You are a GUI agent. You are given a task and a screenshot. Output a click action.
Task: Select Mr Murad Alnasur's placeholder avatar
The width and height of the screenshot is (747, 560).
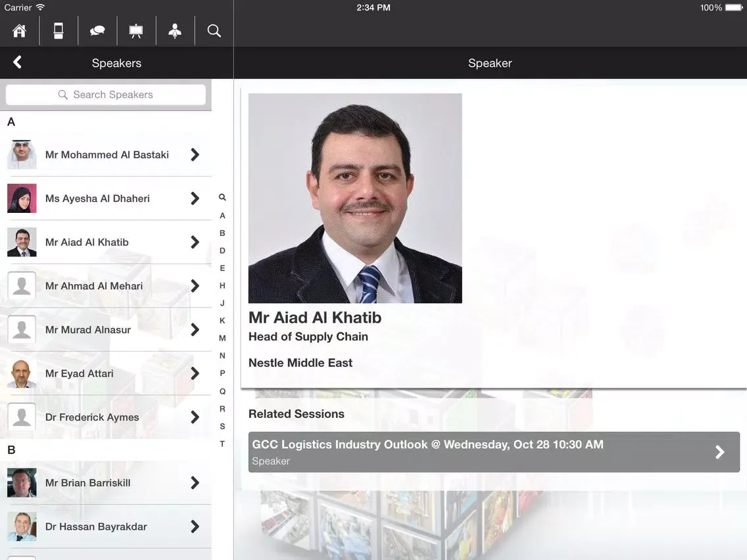tap(22, 329)
